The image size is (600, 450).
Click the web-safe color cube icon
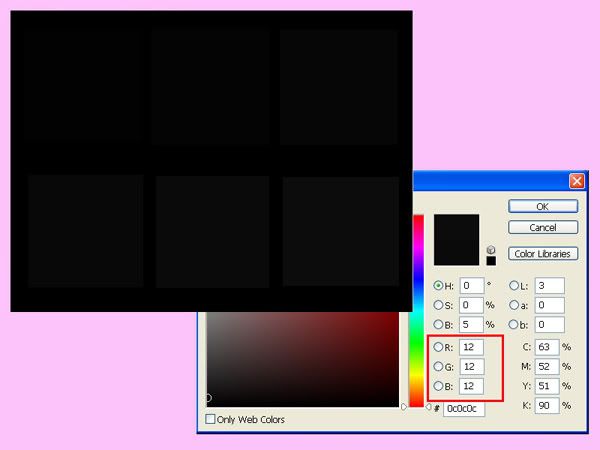(x=491, y=250)
